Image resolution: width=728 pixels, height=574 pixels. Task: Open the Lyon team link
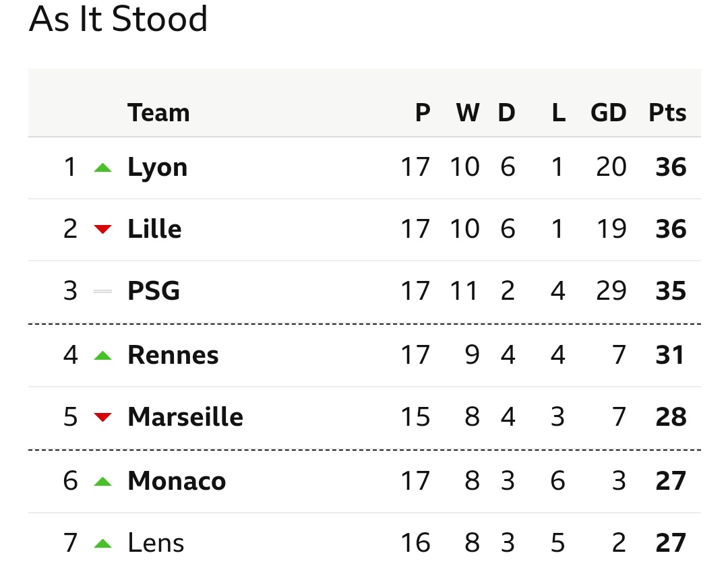[157, 168]
